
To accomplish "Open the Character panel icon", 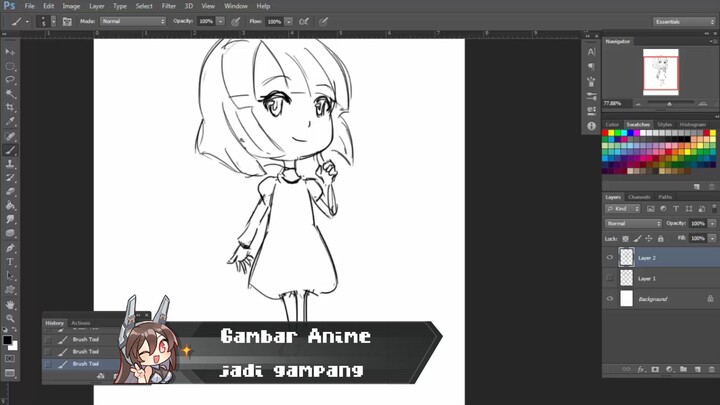I will (591, 52).
